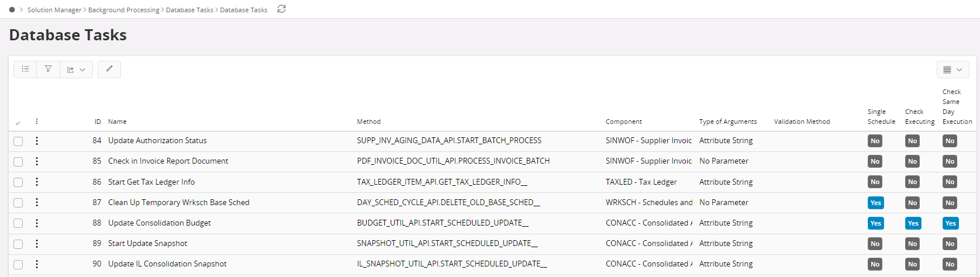Sort by the Method column header
Viewport: 980px width, 277px height.
(368, 122)
